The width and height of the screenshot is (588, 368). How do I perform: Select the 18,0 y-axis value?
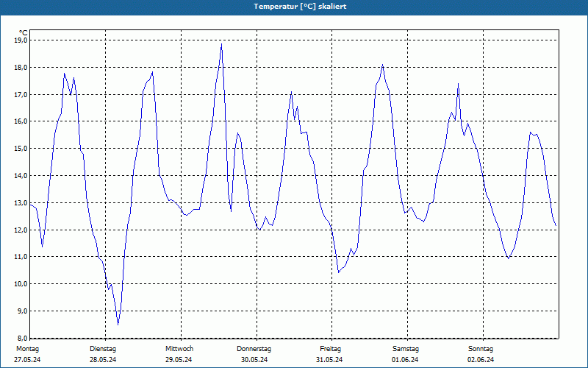click(21, 68)
